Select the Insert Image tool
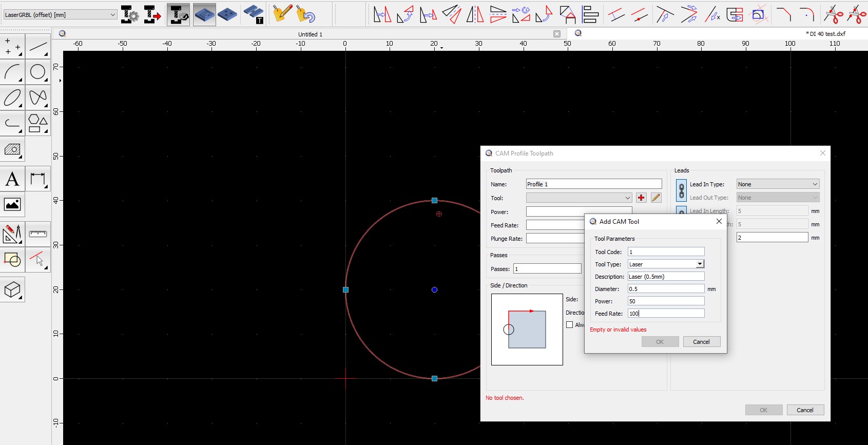The height and width of the screenshot is (445, 868). pos(12,204)
